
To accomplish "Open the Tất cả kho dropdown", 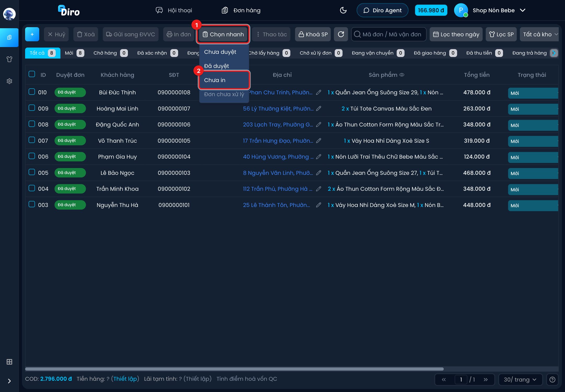I will coord(539,34).
